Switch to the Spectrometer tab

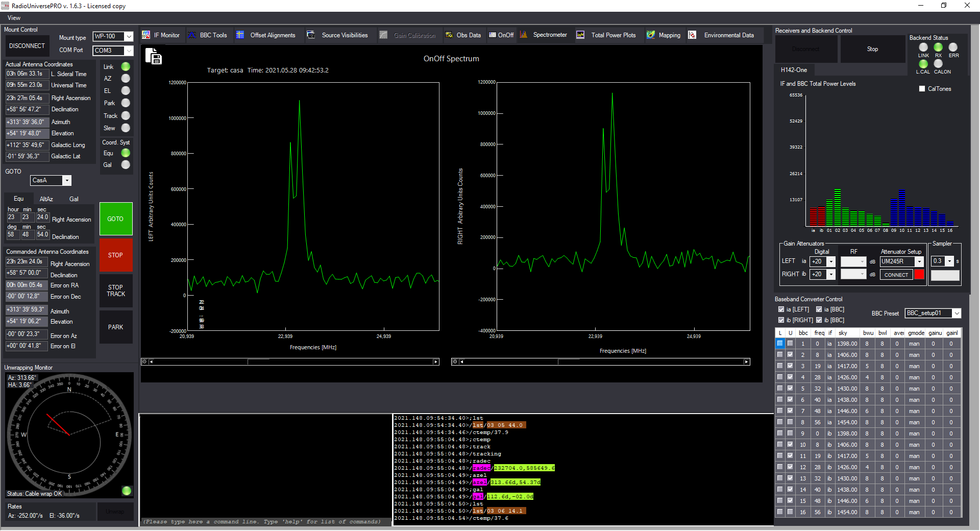pyautogui.click(x=544, y=35)
